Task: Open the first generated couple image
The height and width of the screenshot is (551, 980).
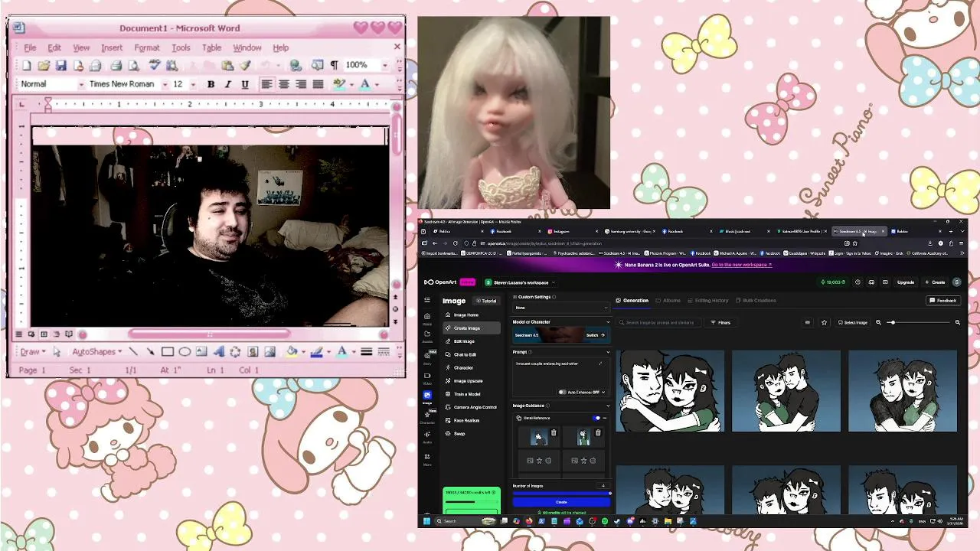Action: pyautogui.click(x=670, y=391)
